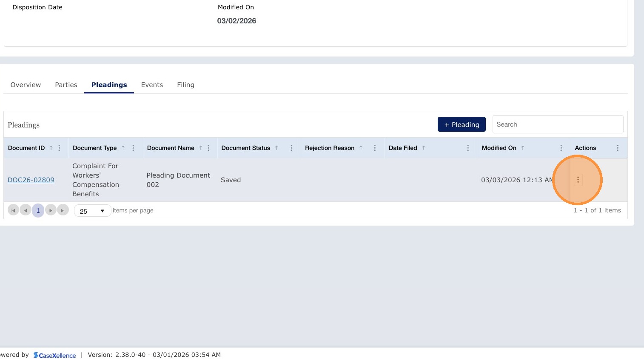Open Rejection Reason column menu

coord(375,148)
